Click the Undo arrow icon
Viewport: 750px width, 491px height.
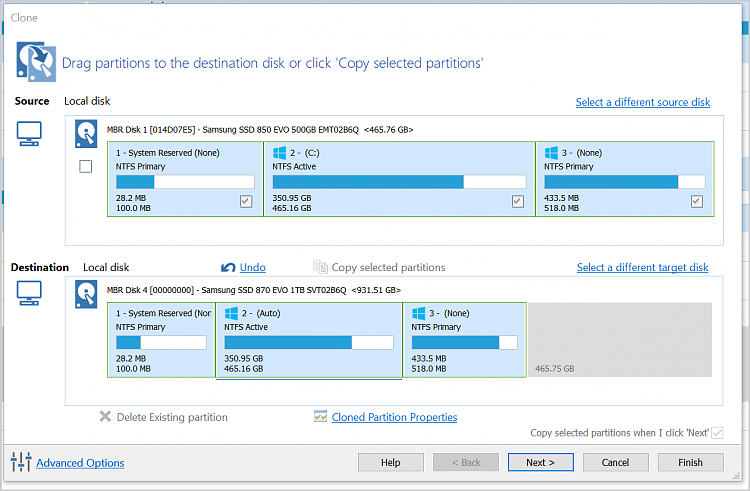click(228, 267)
